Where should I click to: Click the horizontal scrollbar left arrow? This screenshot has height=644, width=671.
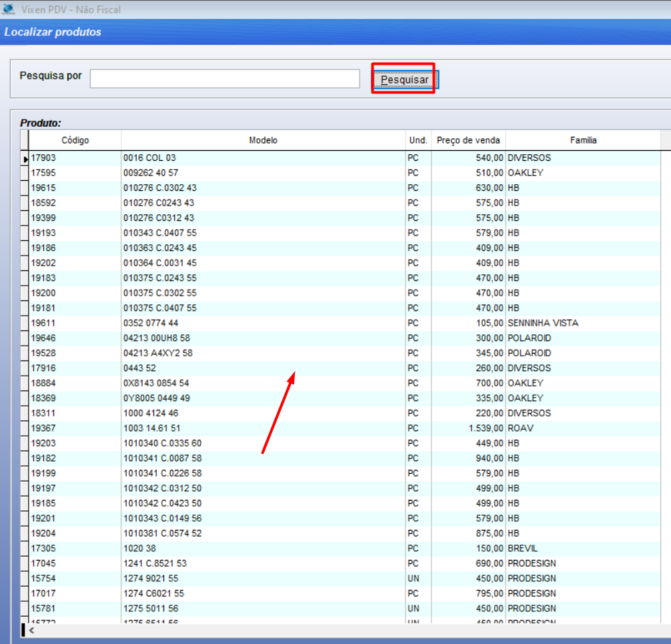[x=31, y=629]
